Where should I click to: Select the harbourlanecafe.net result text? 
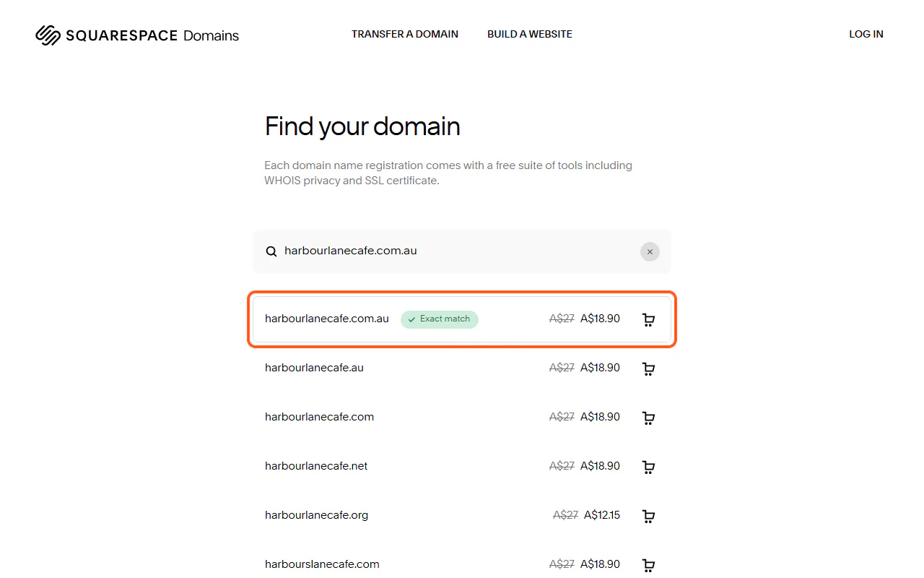(x=316, y=466)
